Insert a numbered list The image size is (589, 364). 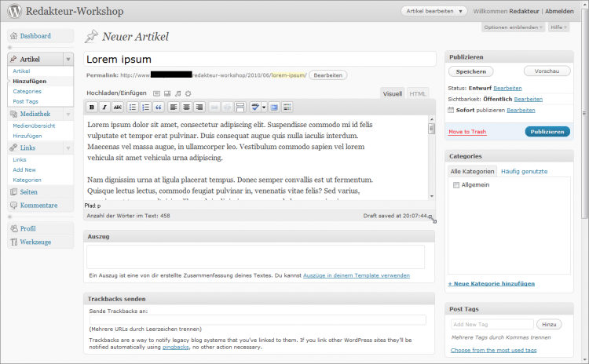145,107
